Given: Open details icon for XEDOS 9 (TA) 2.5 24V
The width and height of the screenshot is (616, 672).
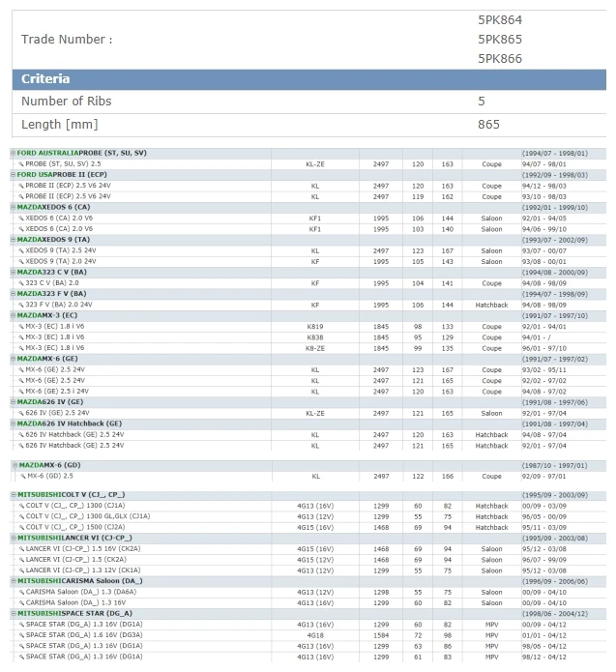Looking at the screenshot, I should point(21,250).
